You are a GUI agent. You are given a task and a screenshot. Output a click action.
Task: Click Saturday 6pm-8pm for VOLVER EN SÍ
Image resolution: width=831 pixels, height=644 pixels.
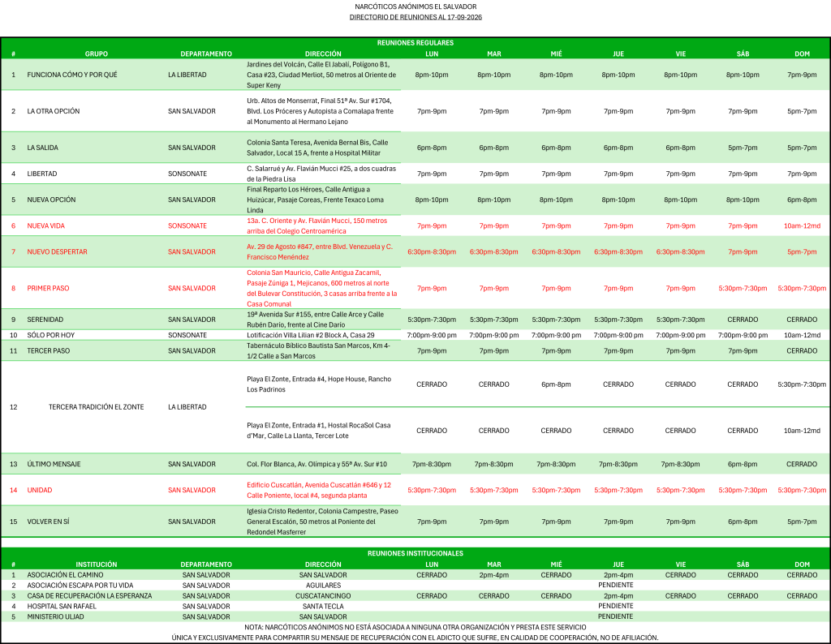coord(743,522)
